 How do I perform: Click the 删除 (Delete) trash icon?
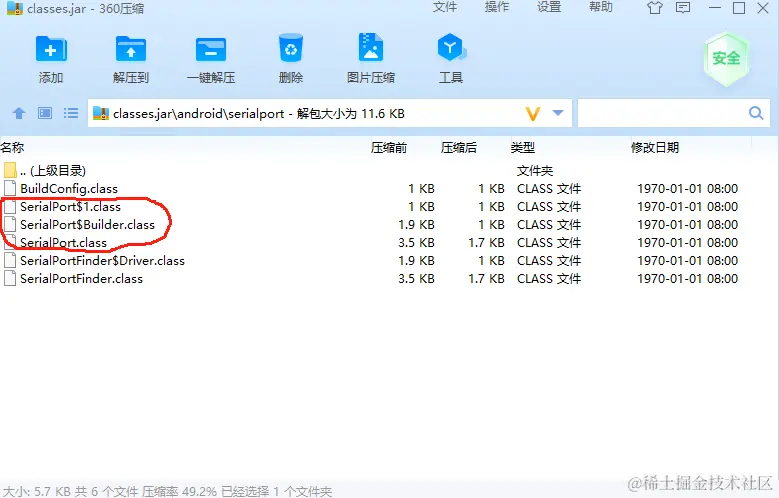pos(291,48)
